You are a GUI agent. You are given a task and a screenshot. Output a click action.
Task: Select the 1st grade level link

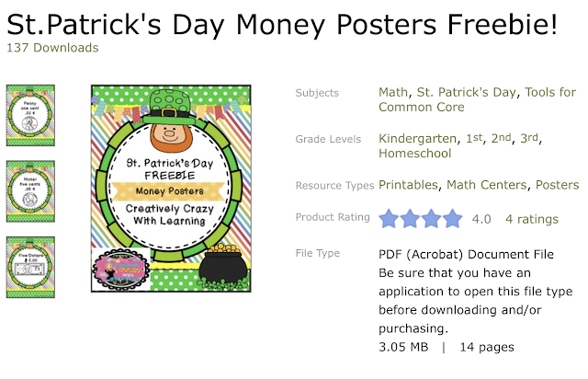click(474, 139)
